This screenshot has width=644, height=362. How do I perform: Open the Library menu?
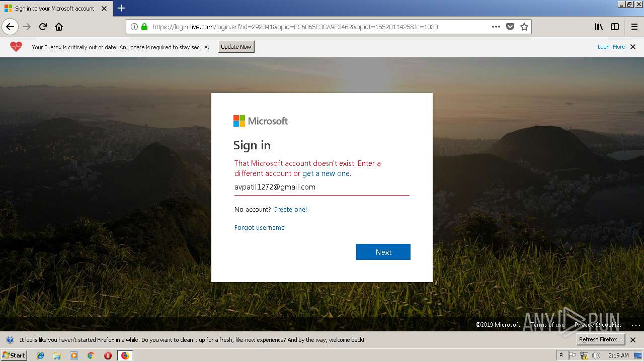pyautogui.click(x=599, y=27)
